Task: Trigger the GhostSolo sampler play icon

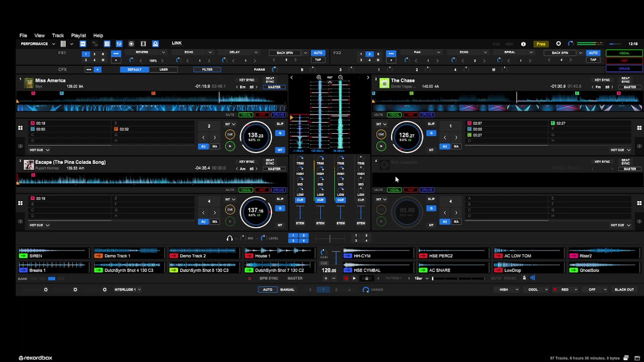Action: (x=574, y=270)
